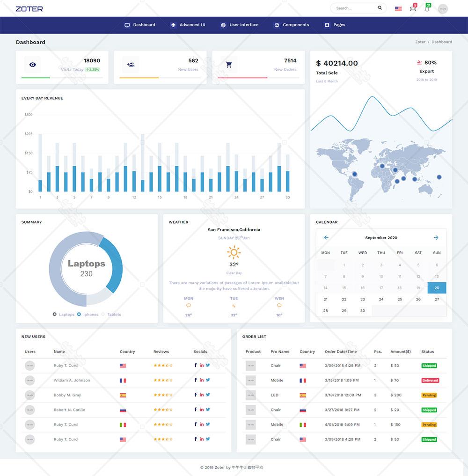Click the Zoter breadcrumb link

click(x=420, y=42)
